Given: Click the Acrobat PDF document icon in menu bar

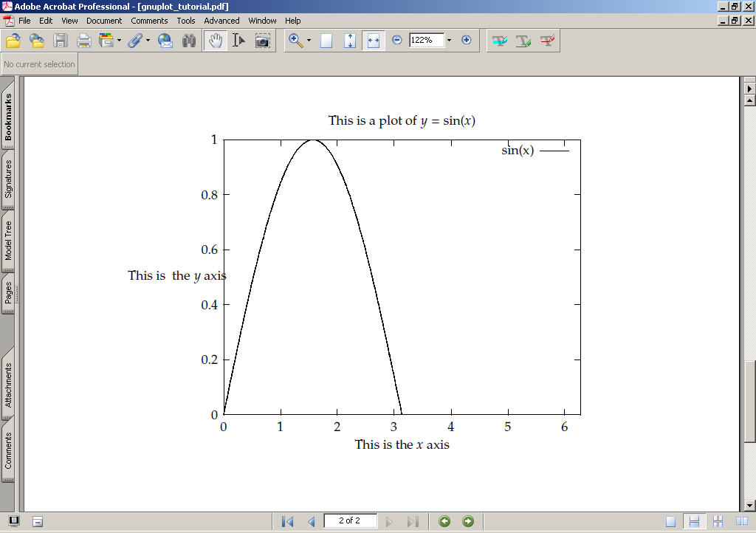Looking at the screenshot, I should [x=8, y=21].
